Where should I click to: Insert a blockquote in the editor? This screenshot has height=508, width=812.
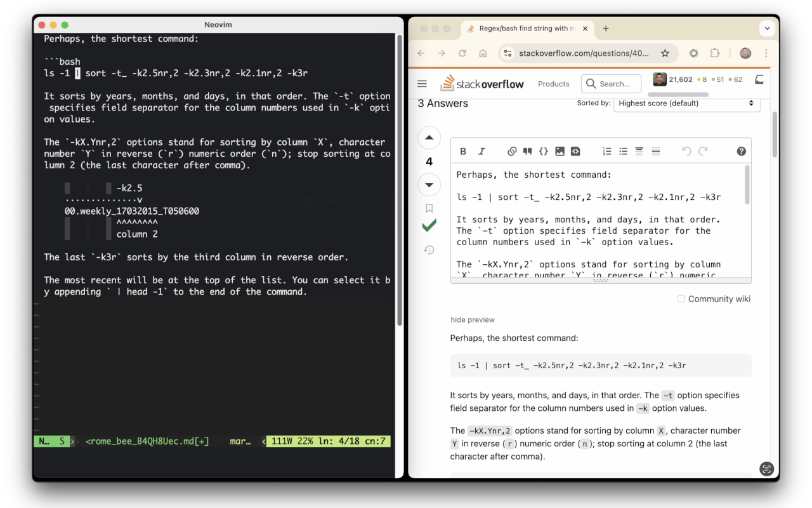(x=527, y=151)
